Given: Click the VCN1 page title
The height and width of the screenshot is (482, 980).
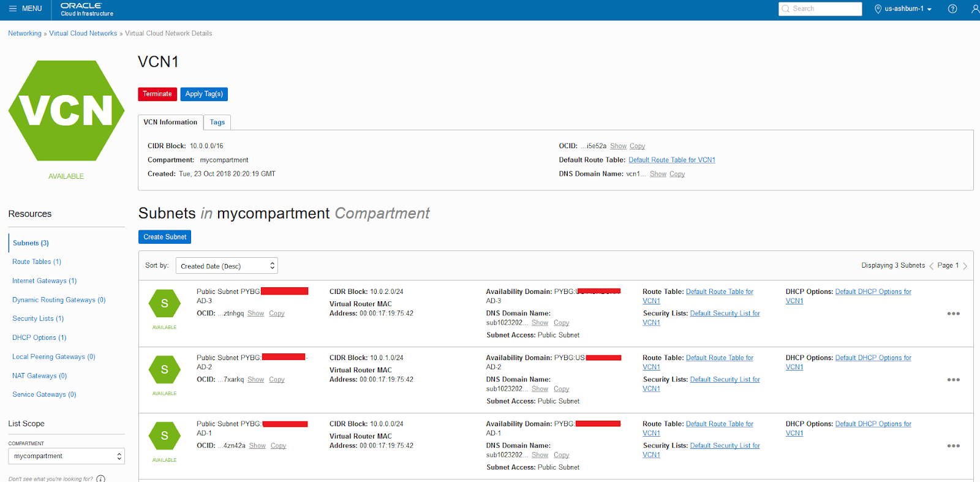Looking at the screenshot, I should click(158, 62).
